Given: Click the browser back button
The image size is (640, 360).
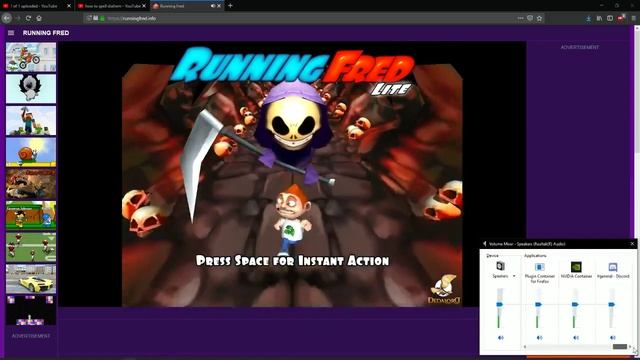Looking at the screenshot, I should coord(7,18).
